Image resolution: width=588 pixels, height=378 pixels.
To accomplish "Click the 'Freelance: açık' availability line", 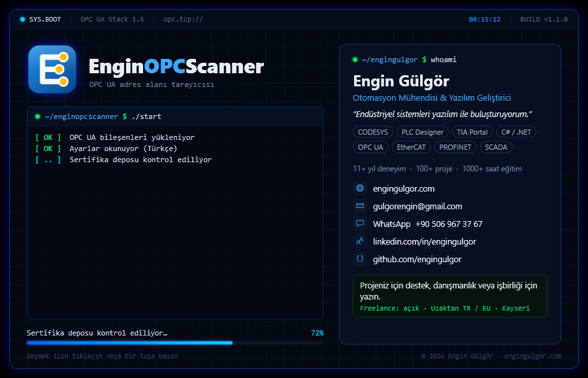I will coord(445,308).
